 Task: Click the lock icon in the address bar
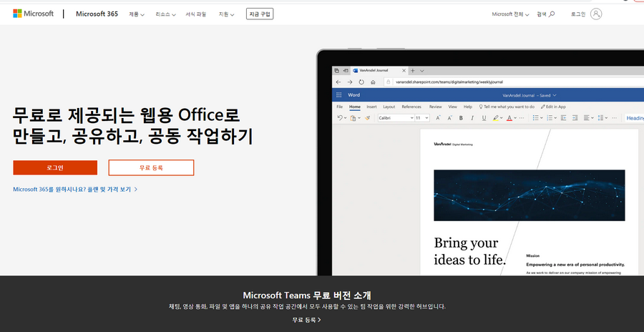(389, 82)
